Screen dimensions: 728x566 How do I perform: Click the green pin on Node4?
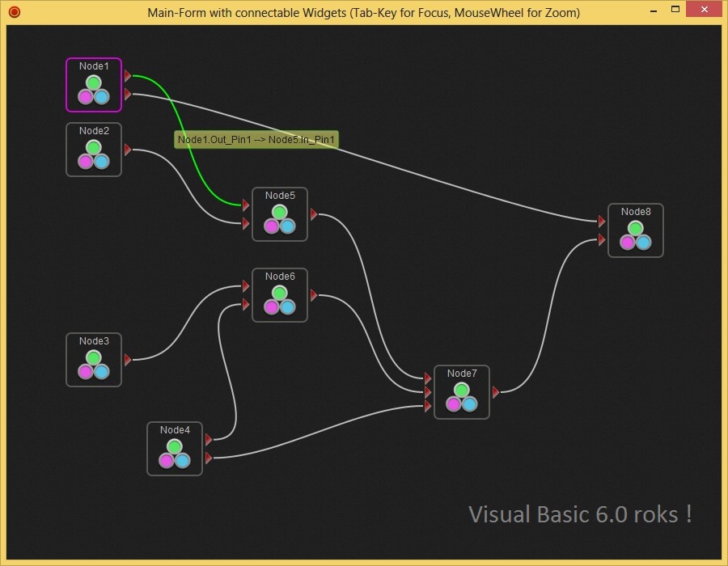175,446
